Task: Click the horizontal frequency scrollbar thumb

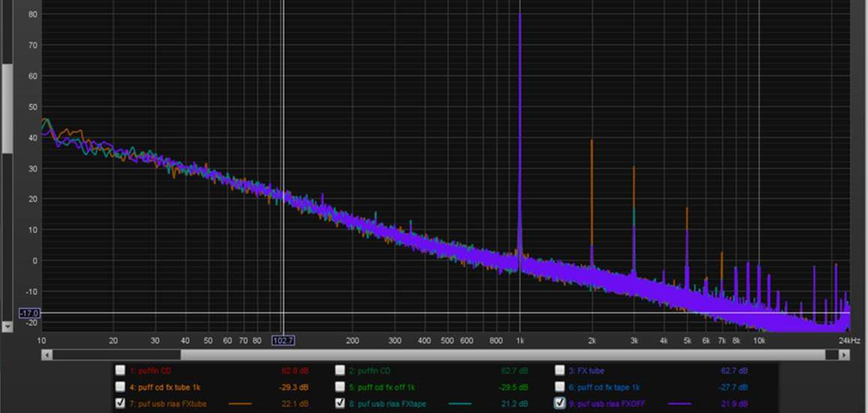Action: click(x=502, y=355)
